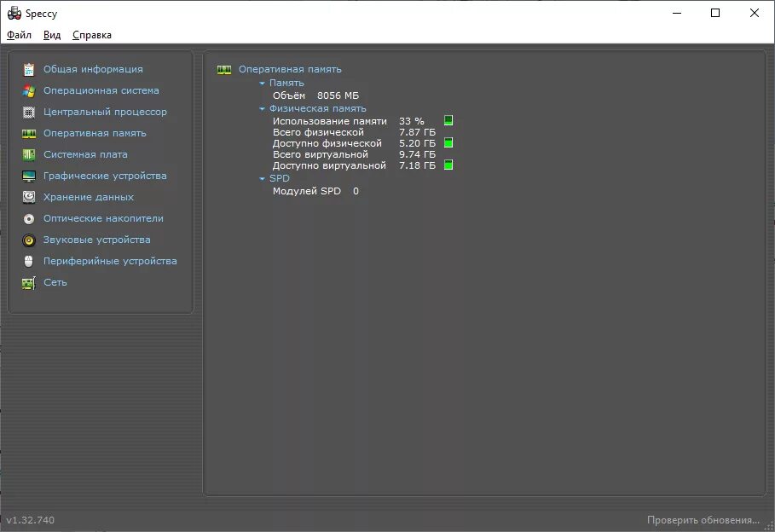775x532 pixels.
Task: Click the Оперативная память heading in main panel
Action: 290,69
